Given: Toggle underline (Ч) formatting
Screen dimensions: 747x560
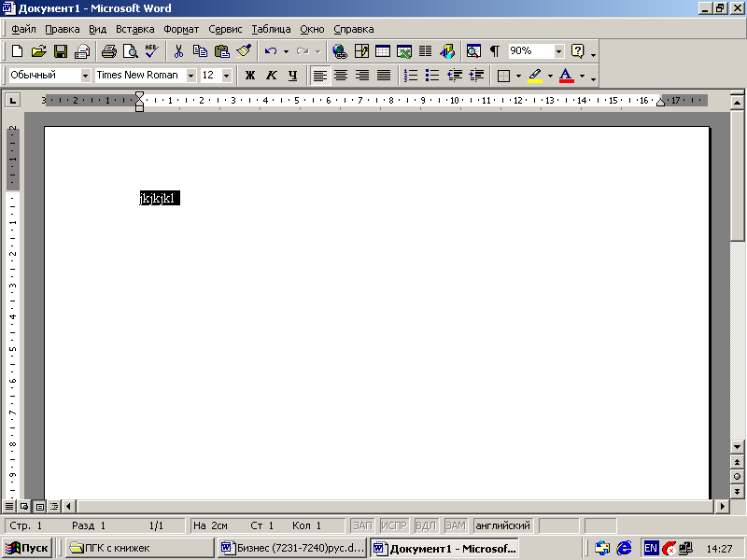Looking at the screenshot, I should point(293,76).
